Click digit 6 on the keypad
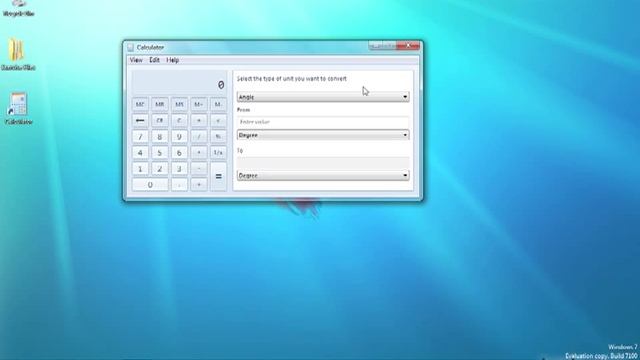 click(179, 153)
